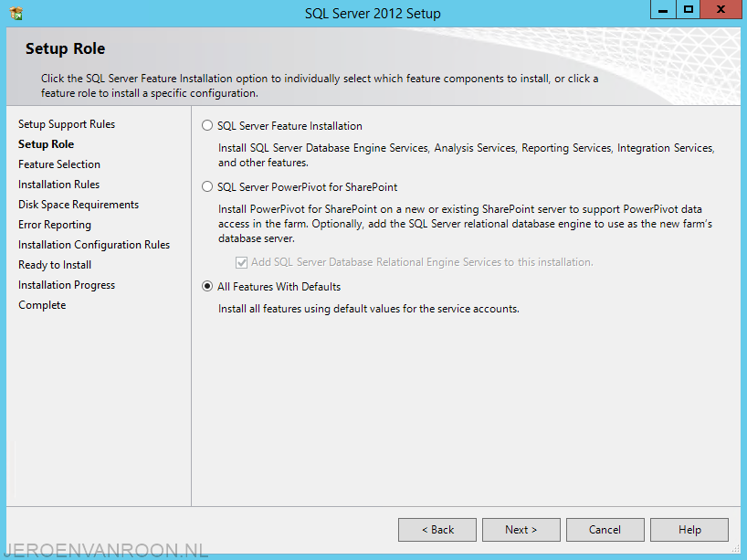This screenshot has width=747, height=560.
Task: Click the SQL Server setup title bar icon
Action: point(16,14)
